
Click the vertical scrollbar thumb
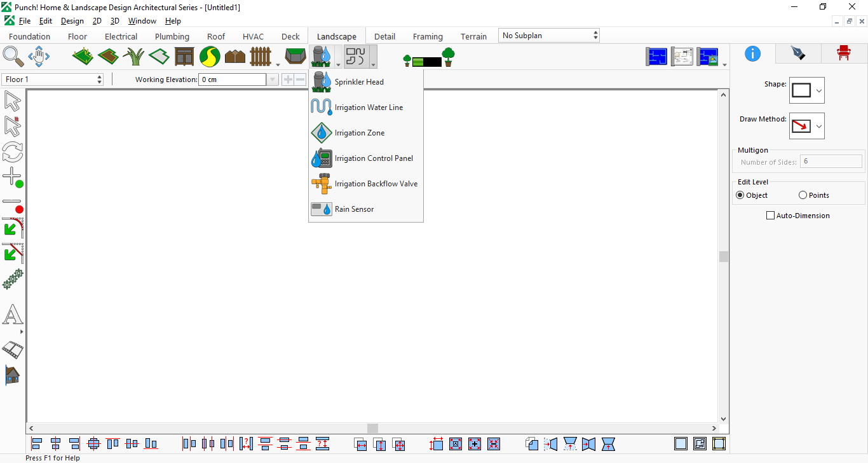point(724,256)
